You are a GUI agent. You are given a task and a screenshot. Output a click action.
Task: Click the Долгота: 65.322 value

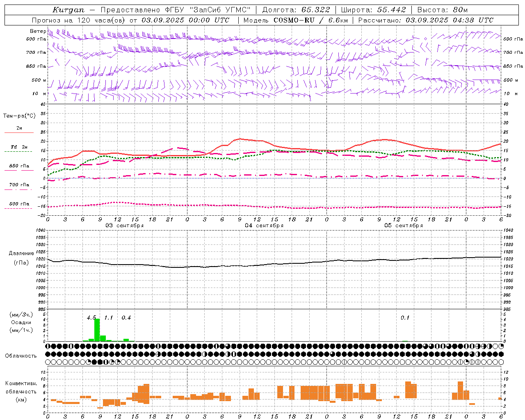296,10
